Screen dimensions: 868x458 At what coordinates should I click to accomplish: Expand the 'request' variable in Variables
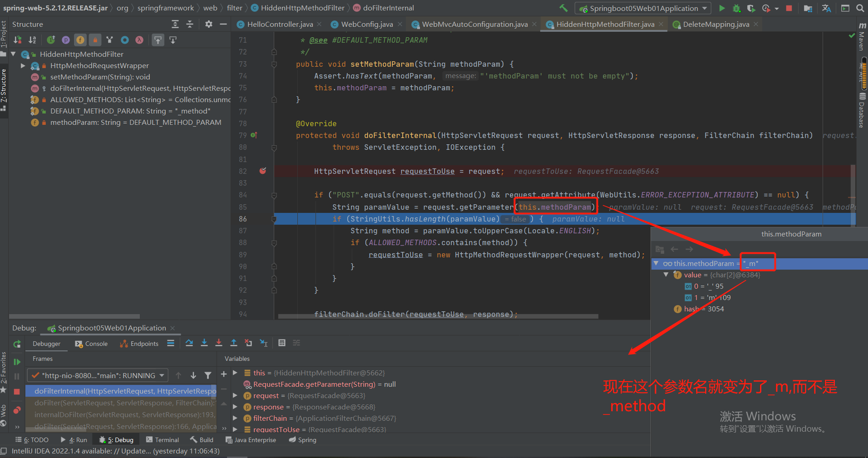point(235,395)
